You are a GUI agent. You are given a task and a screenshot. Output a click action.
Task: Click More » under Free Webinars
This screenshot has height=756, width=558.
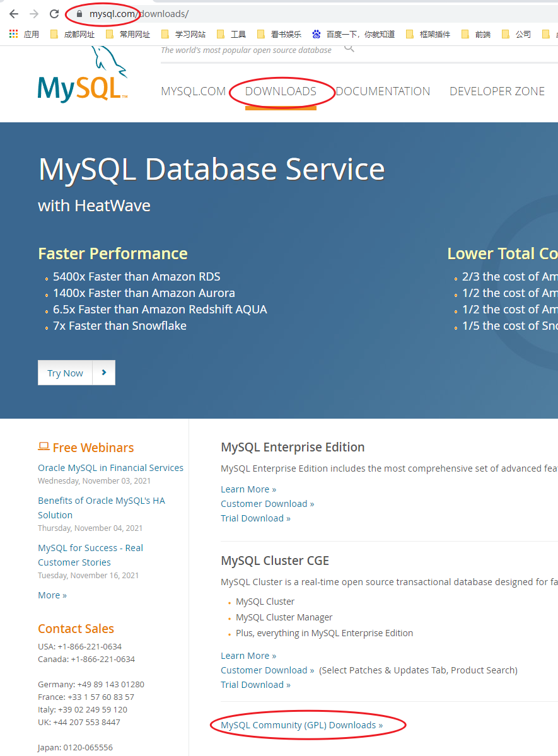[x=52, y=595]
